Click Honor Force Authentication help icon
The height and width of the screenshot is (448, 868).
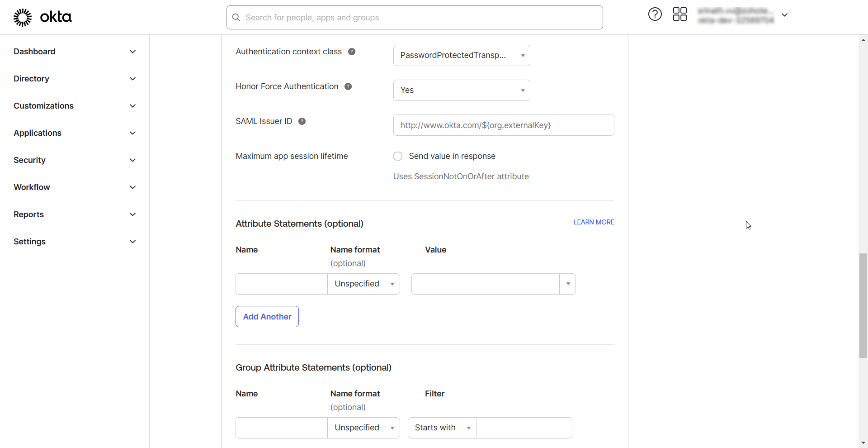click(348, 86)
